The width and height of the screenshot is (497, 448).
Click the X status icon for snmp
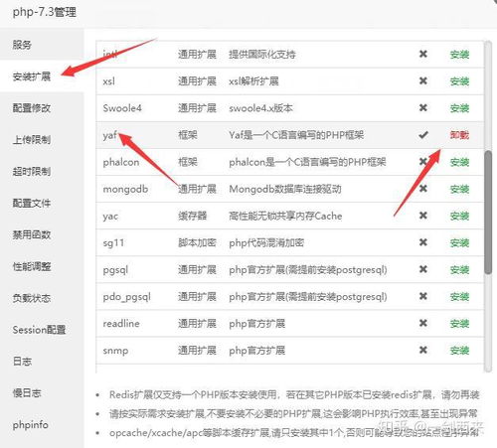[423, 350]
